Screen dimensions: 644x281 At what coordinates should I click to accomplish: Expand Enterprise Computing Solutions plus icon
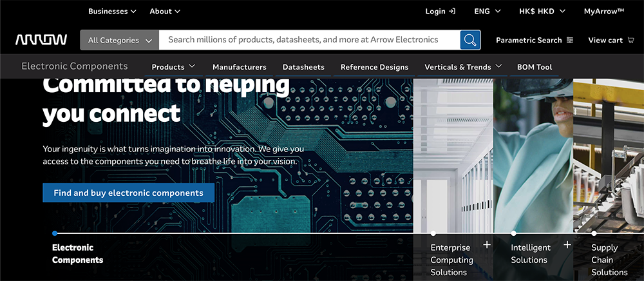487,245
